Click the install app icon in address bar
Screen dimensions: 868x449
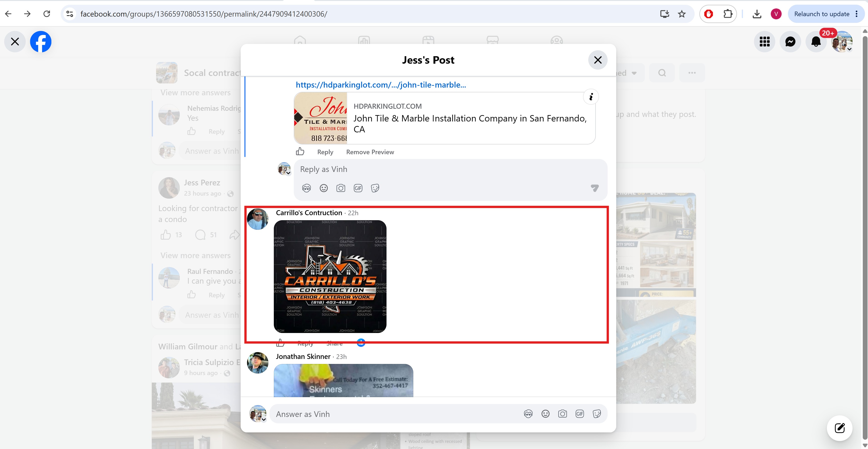pos(664,14)
